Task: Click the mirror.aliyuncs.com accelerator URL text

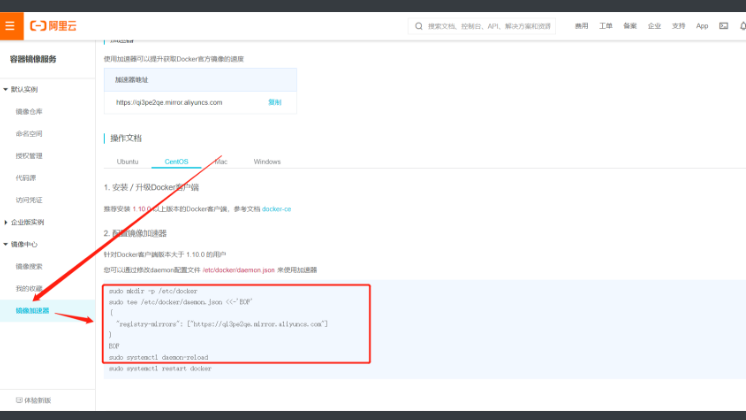Action: tap(169, 102)
